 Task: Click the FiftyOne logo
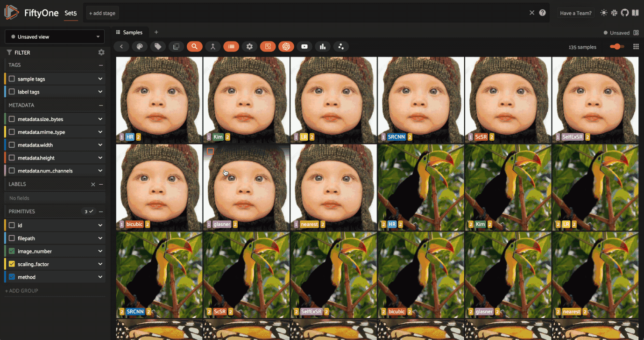[x=12, y=13]
